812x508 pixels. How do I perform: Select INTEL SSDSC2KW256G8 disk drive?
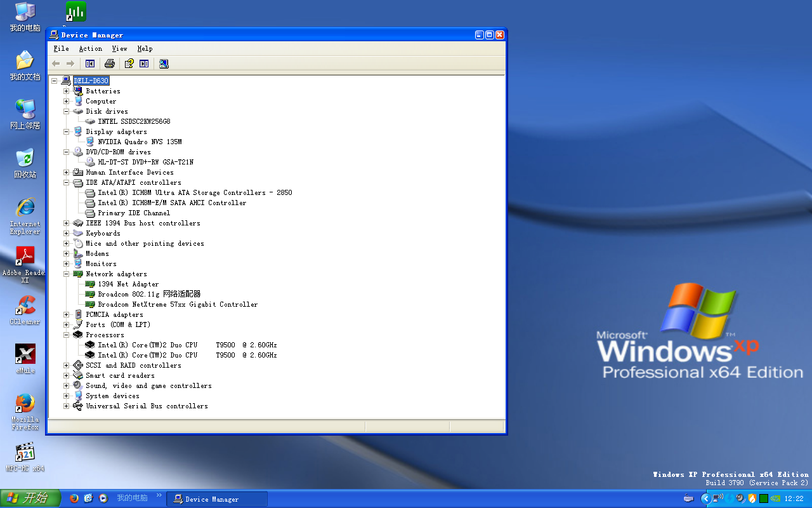[x=134, y=121]
